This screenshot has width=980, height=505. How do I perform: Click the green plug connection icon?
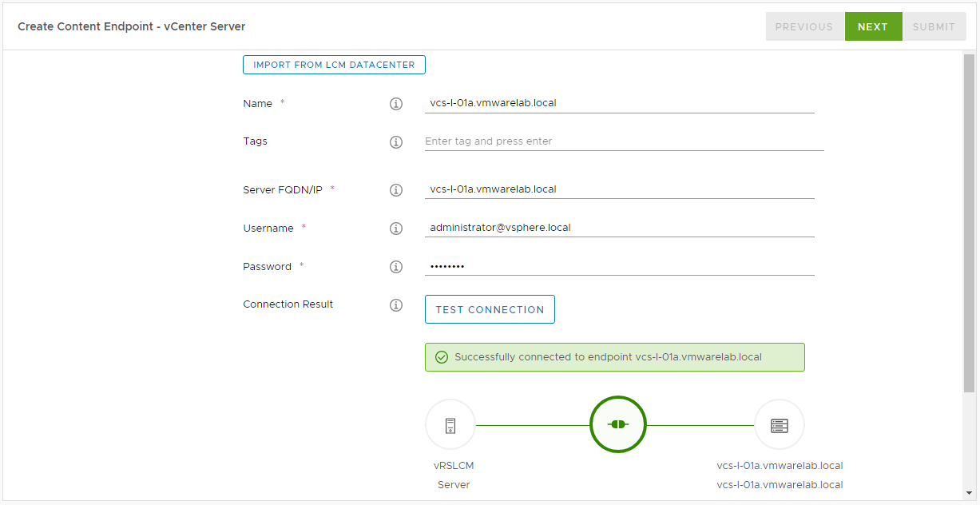(617, 425)
